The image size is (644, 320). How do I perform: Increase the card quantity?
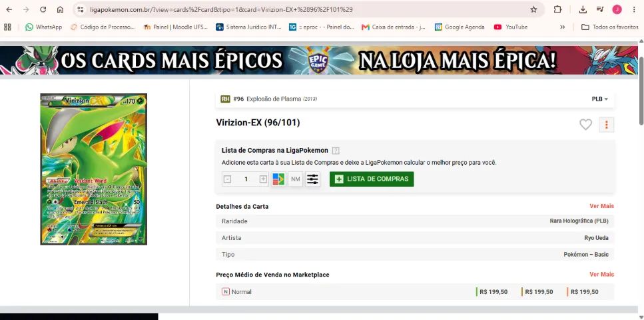[x=263, y=179]
